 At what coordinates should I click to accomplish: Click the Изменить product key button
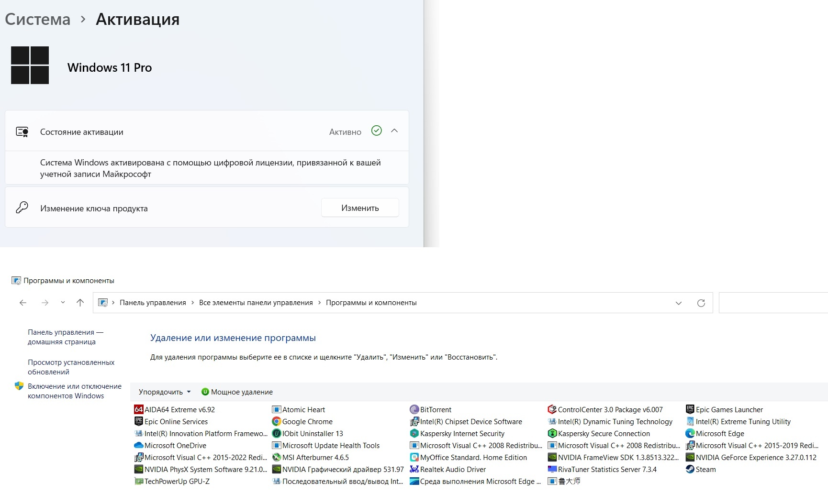coord(360,208)
